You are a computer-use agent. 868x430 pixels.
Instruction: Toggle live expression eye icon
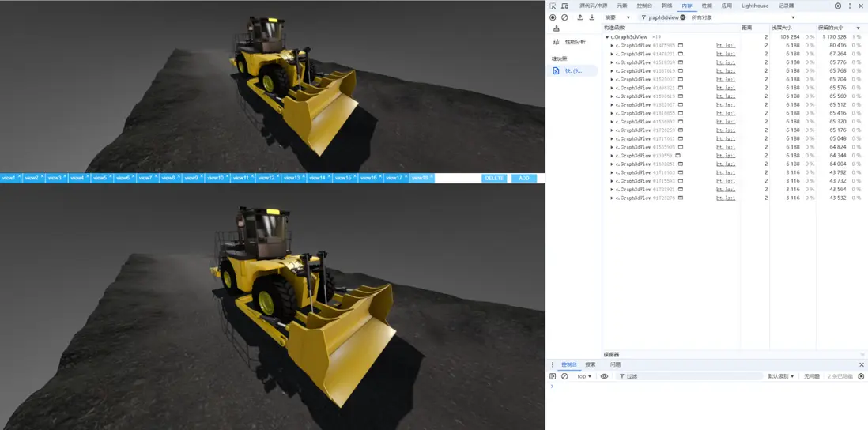[604, 376]
